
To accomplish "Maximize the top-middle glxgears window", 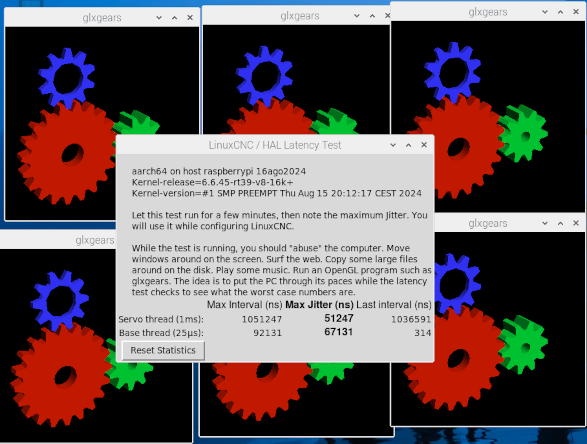I will pyautogui.click(x=372, y=16).
